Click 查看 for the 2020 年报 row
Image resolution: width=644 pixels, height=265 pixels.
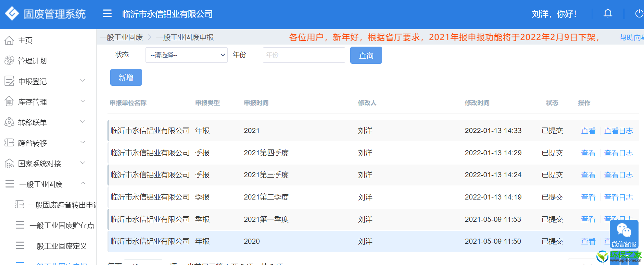click(588, 241)
